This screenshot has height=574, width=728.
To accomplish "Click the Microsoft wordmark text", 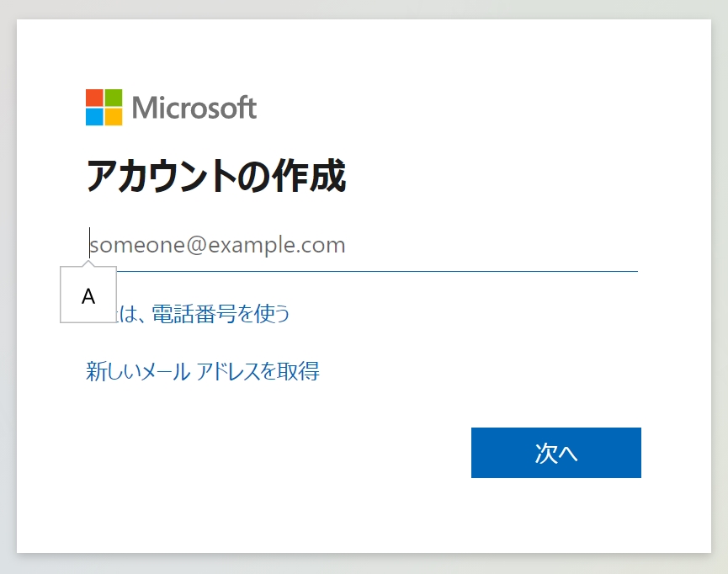I will [194, 108].
